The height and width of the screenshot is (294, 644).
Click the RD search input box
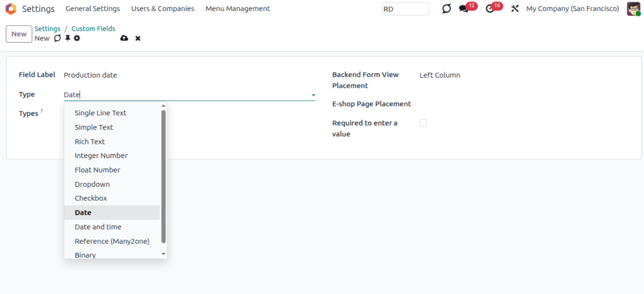(405, 9)
